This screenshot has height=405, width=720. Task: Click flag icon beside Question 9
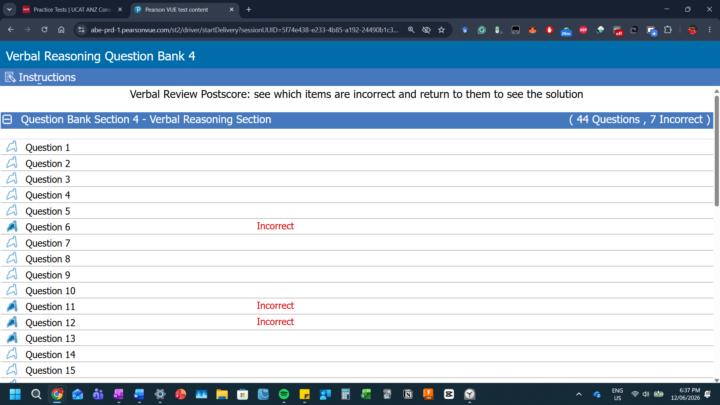pos(12,274)
